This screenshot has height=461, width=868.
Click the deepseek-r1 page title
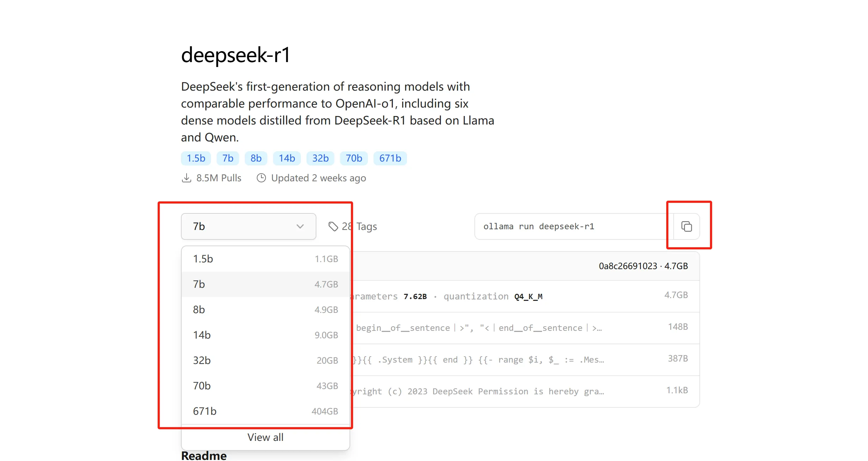pos(236,55)
